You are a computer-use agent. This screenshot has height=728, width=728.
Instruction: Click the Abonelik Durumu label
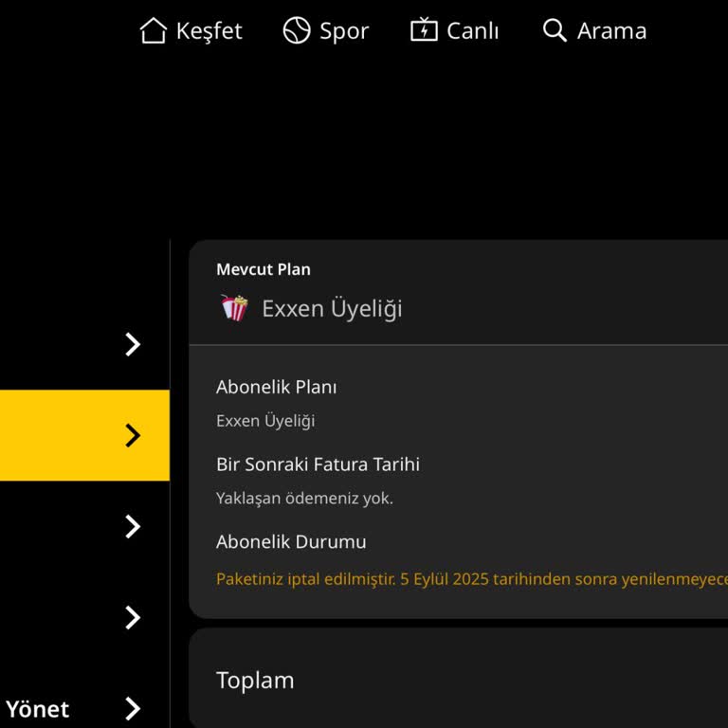[291, 542]
